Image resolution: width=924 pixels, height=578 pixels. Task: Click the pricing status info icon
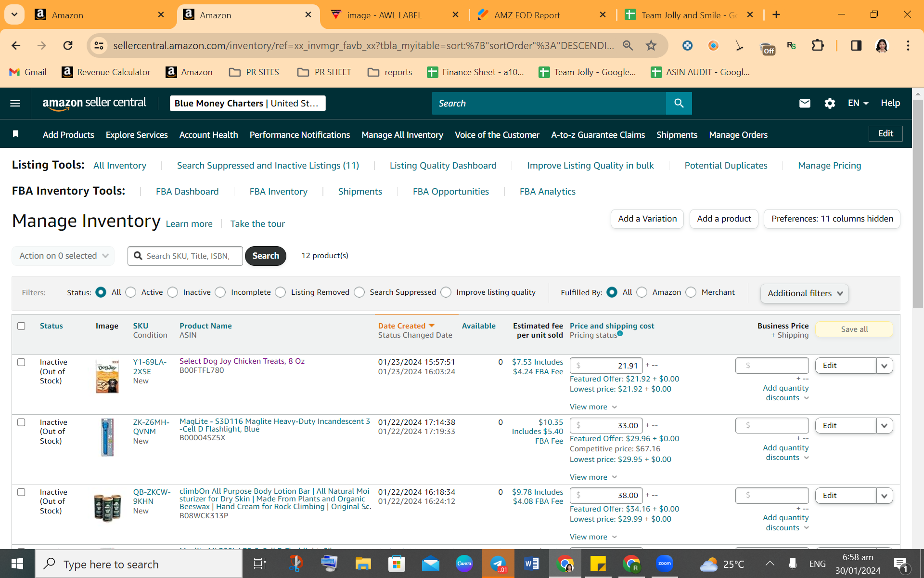(620, 333)
